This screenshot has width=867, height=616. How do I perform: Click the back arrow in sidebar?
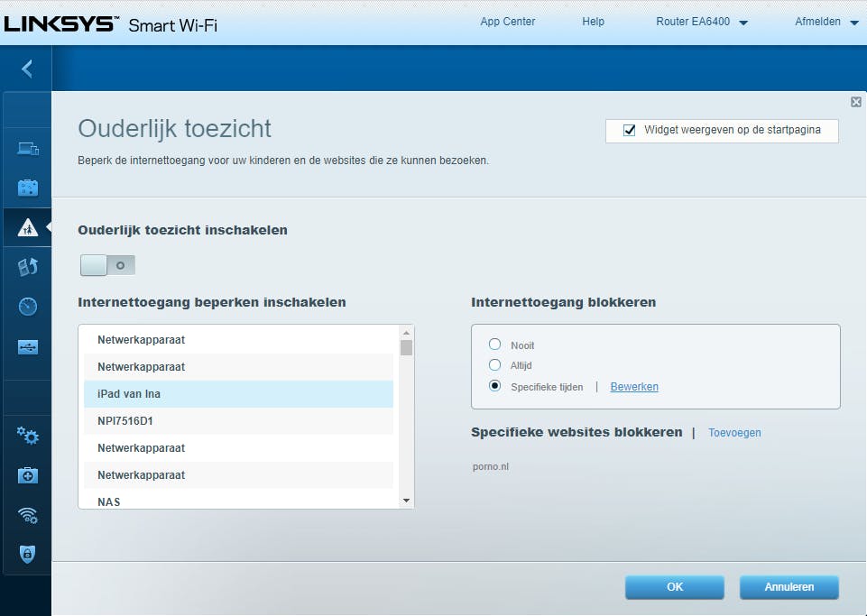(27, 69)
